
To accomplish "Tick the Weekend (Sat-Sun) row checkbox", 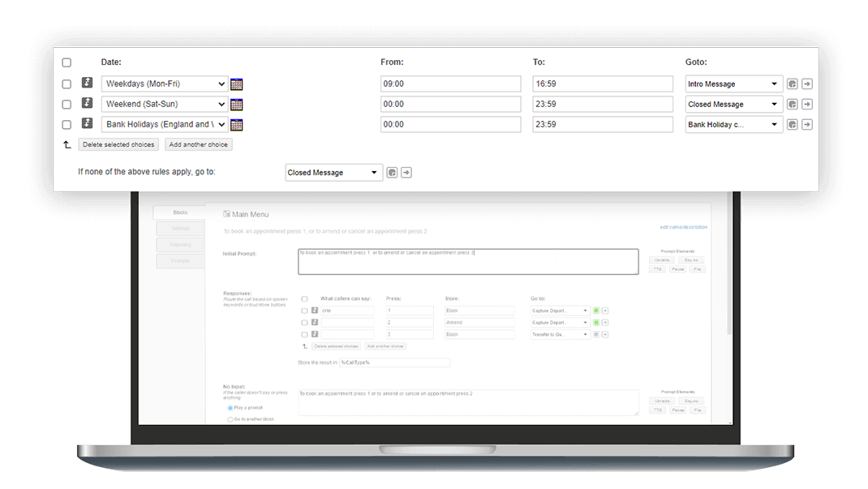I will click(67, 105).
